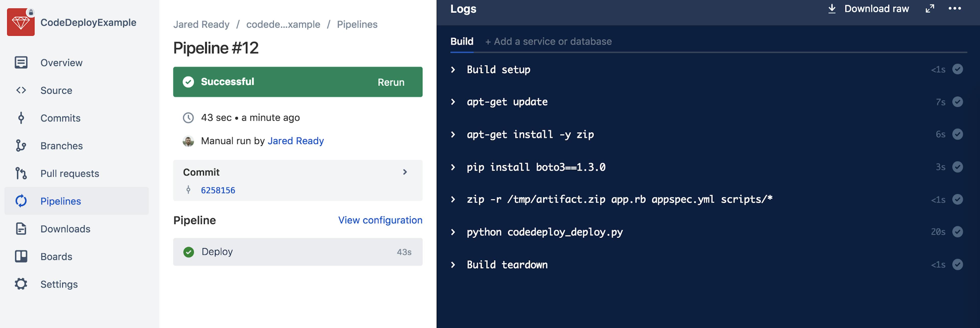Click the Pull requests icon
The height and width of the screenshot is (328, 980).
(21, 174)
